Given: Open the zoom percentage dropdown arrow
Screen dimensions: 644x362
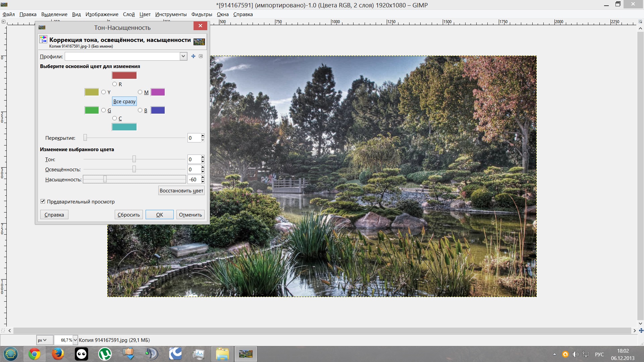Looking at the screenshot, I should click(x=75, y=340).
